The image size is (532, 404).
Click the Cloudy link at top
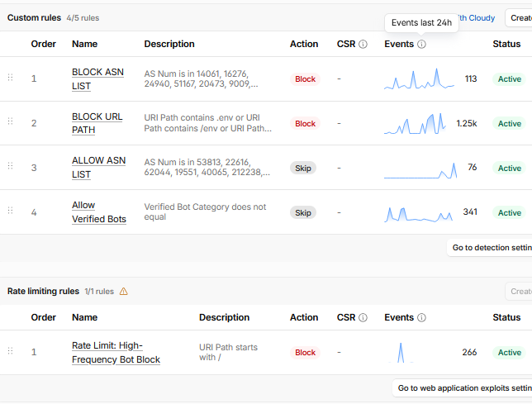click(477, 17)
